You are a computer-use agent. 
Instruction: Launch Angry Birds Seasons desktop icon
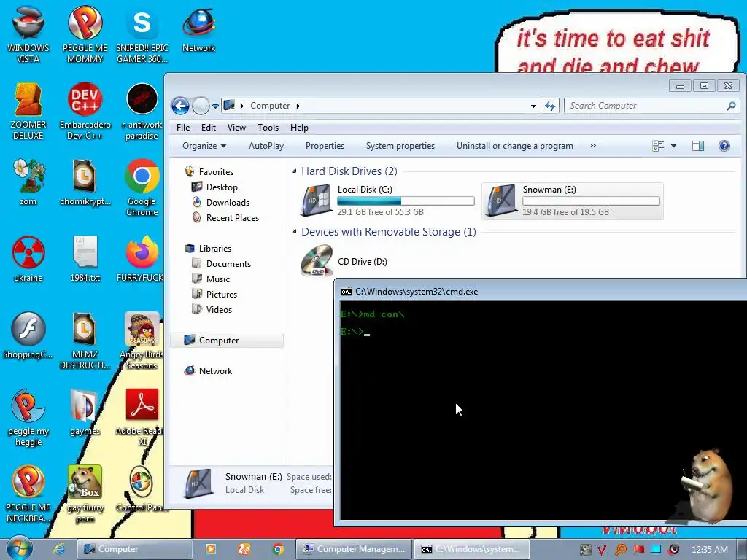point(142,341)
